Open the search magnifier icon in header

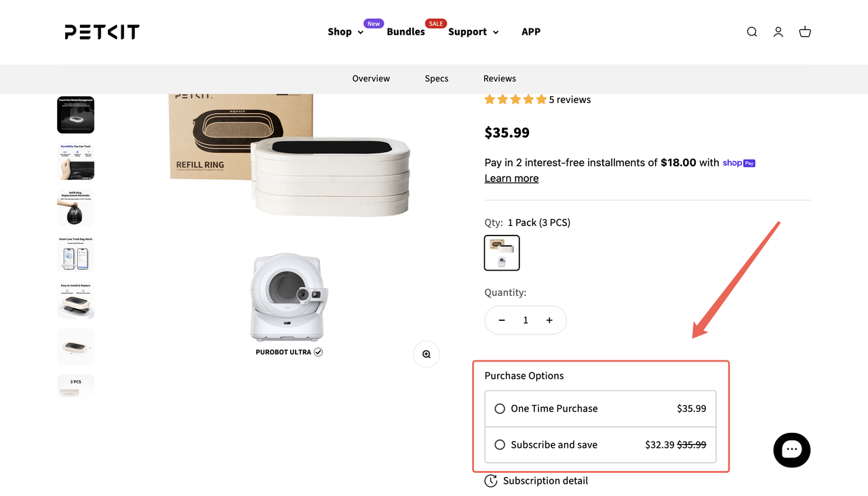(x=751, y=32)
